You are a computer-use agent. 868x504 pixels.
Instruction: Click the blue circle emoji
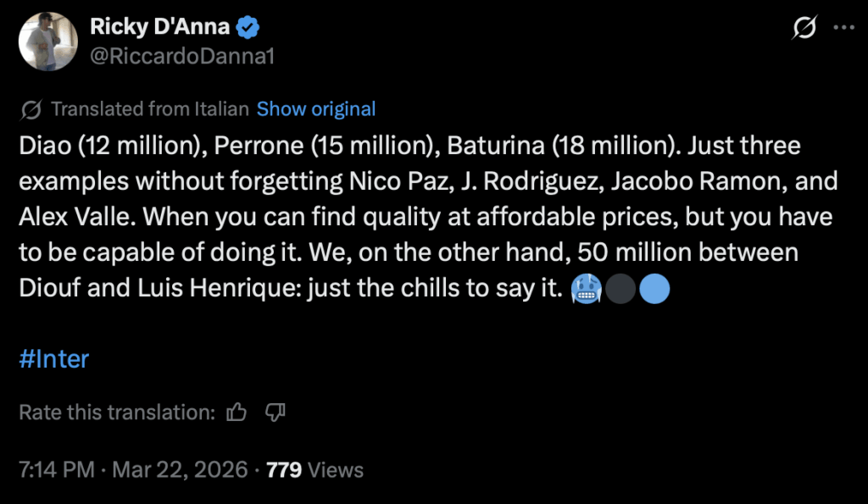[654, 288]
